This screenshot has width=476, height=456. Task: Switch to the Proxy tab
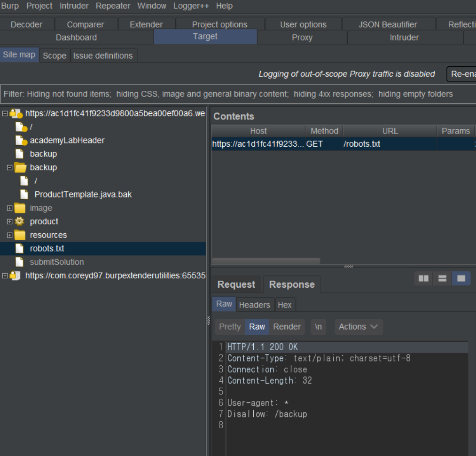pos(302,38)
